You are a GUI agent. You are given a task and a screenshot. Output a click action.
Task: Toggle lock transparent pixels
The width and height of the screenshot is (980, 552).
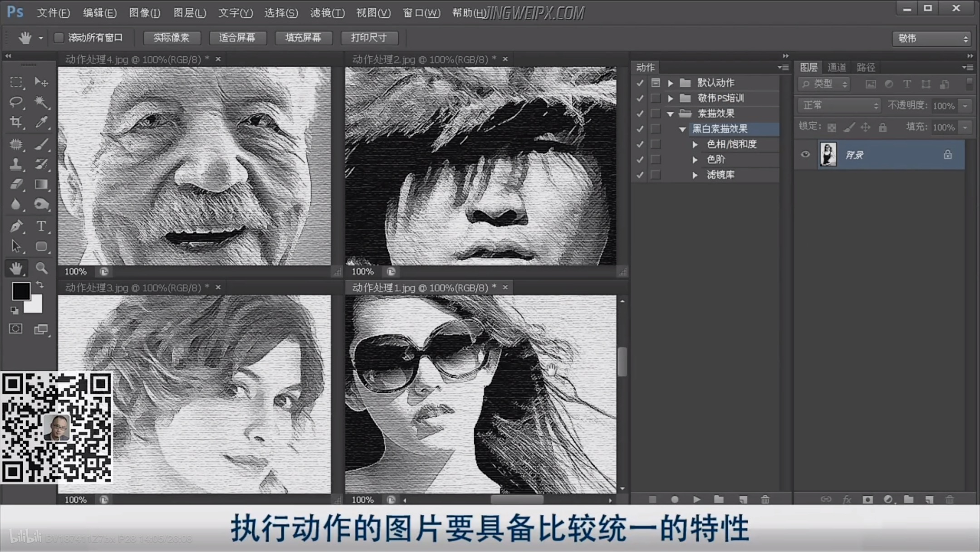pos(832,128)
